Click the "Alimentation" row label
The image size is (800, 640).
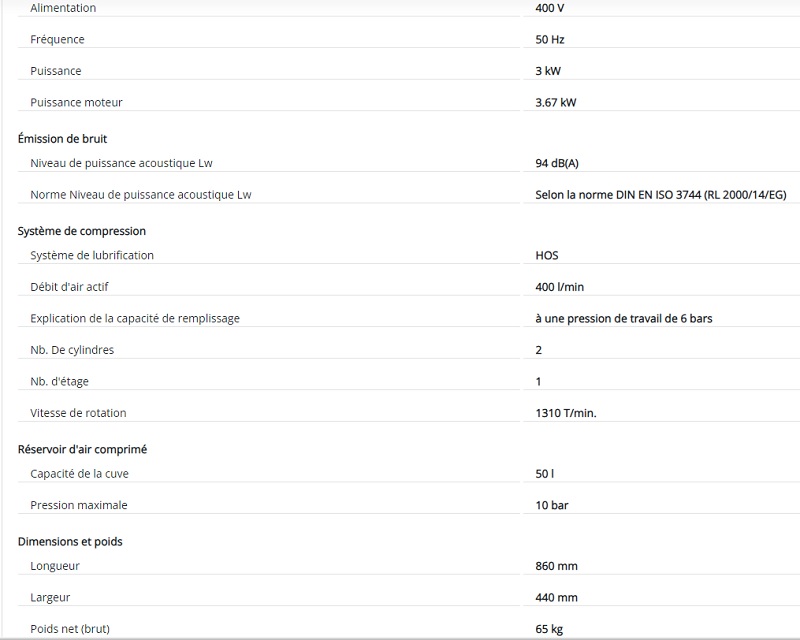tap(63, 8)
